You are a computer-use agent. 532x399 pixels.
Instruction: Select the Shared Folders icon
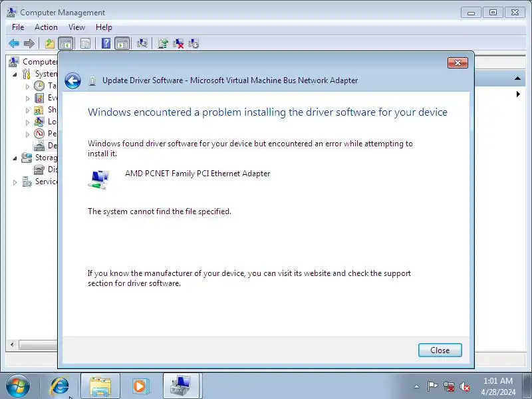click(39, 110)
